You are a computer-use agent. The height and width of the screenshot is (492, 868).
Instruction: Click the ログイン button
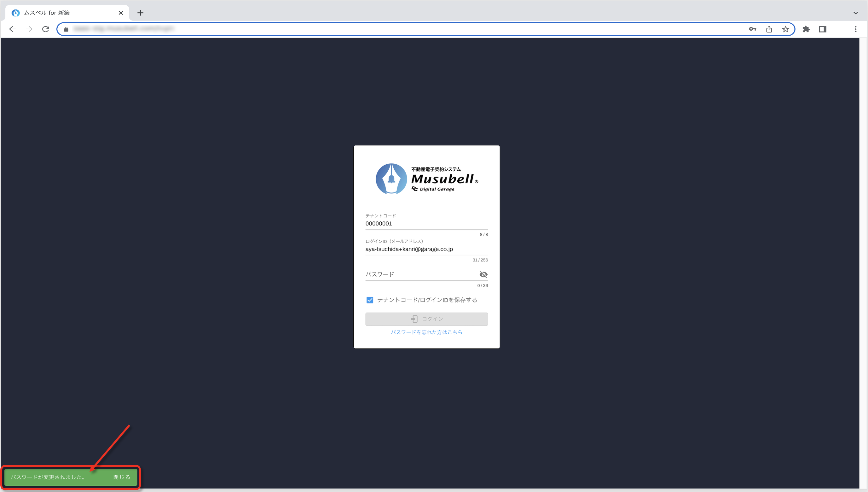coord(426,319)
